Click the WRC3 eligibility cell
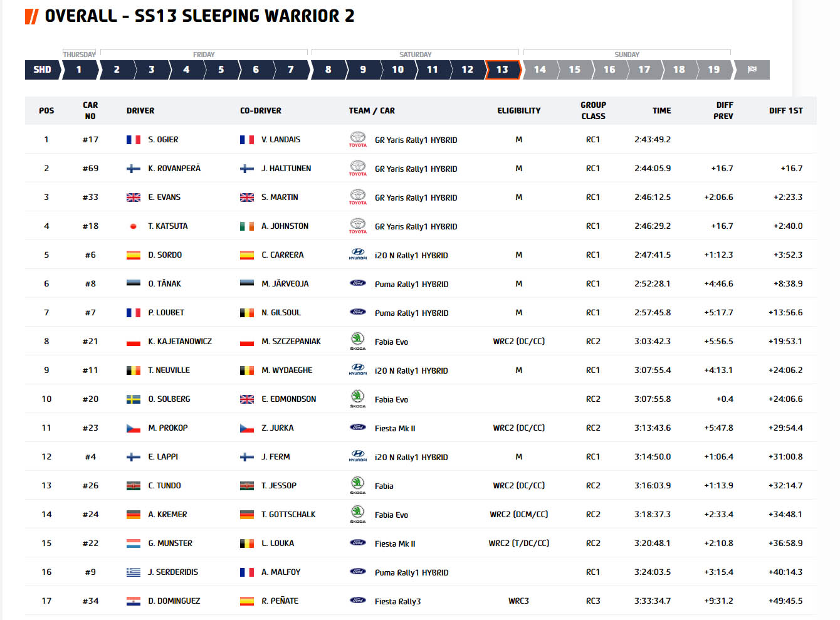This screenshot has height=620, width=840. [518, 601]
